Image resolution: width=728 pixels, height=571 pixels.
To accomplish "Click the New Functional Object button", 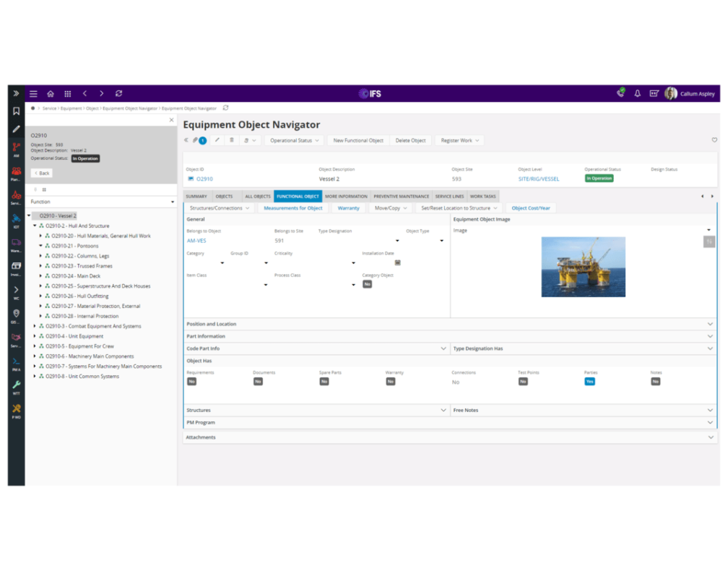I will [359, 139].
